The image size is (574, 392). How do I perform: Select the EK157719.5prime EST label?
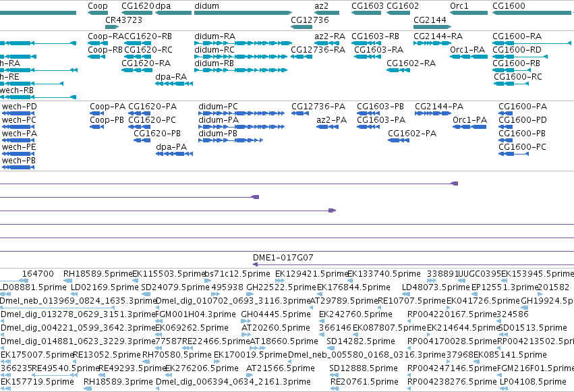[37, 382]
